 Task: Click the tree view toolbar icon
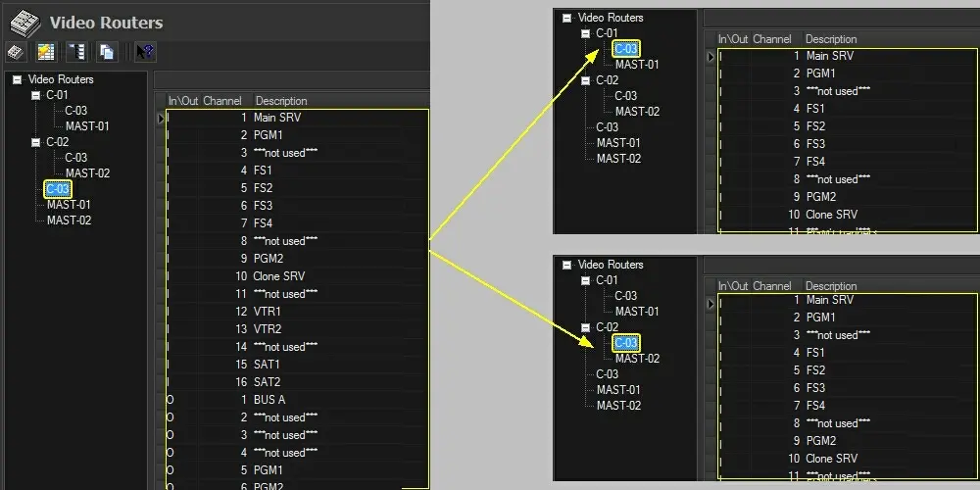(76, 52)
